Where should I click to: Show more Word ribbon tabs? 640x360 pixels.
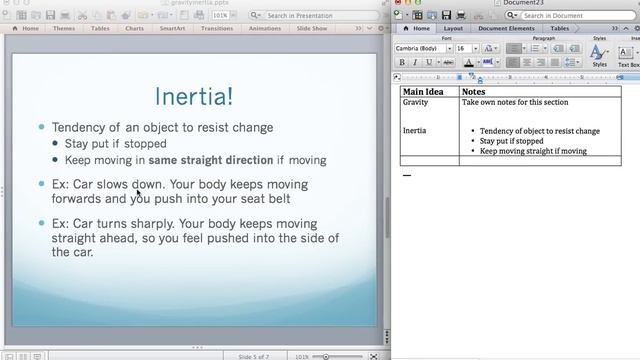click(615, 28)
